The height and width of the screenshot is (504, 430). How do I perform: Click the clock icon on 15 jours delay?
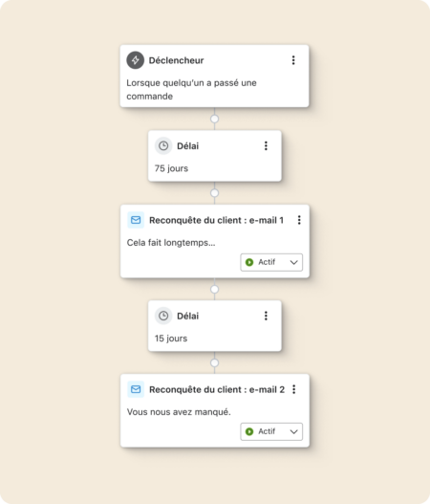pyautogui.click(x=163, y=316)
